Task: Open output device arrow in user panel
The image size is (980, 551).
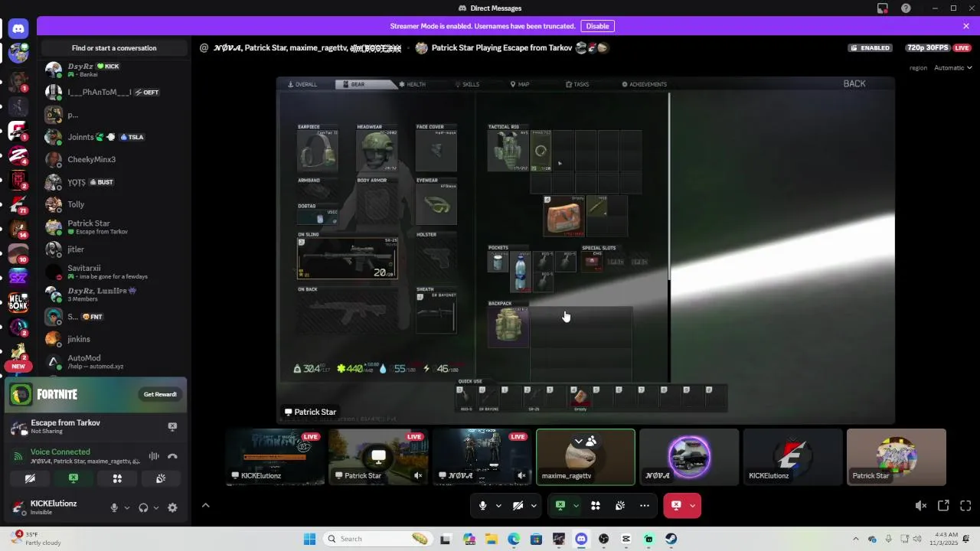Action: 156,507
